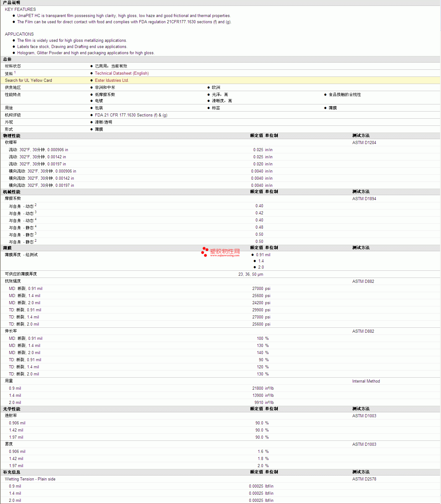Click the 总体 section header

pyautogui.click(x=7, y=59)
